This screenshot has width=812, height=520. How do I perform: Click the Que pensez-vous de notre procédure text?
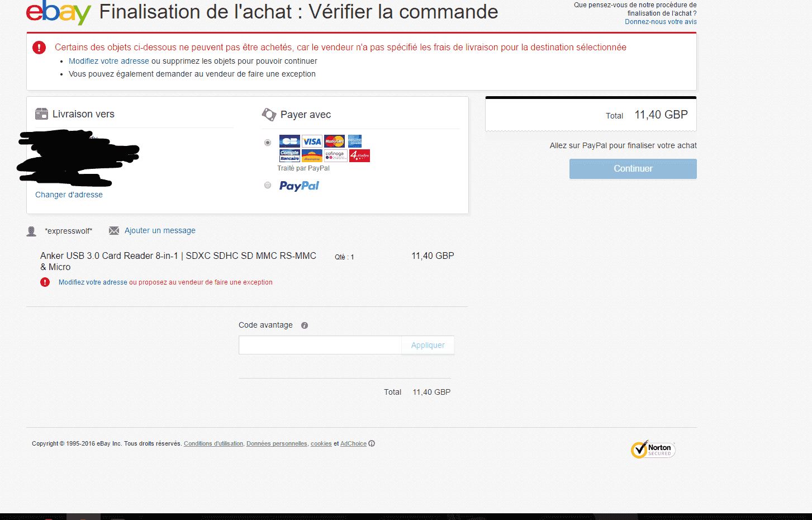[x=635, y=9]
